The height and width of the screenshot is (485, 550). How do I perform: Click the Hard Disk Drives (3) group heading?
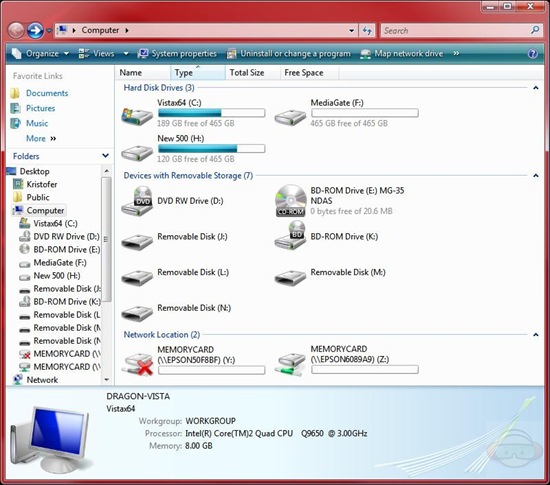[x=159, y=88]
